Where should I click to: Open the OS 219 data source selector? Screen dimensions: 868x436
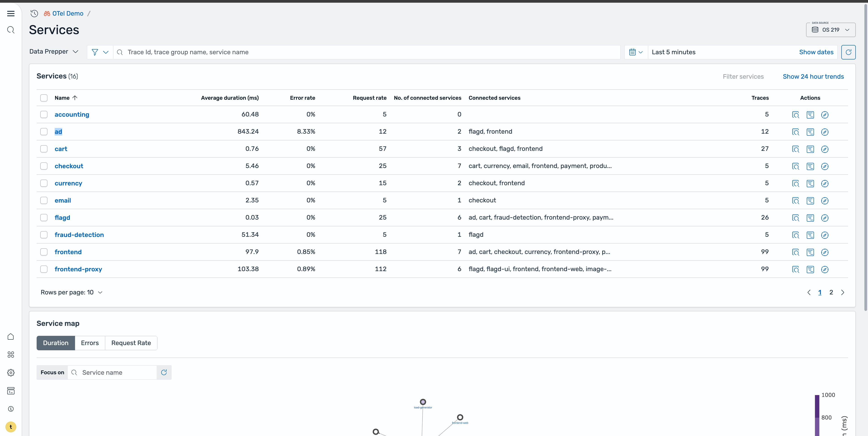831,30
